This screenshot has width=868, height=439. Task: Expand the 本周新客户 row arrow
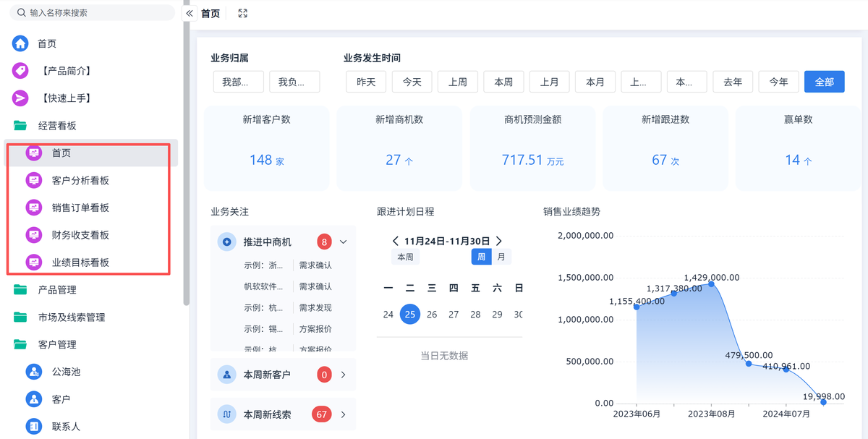344,375
